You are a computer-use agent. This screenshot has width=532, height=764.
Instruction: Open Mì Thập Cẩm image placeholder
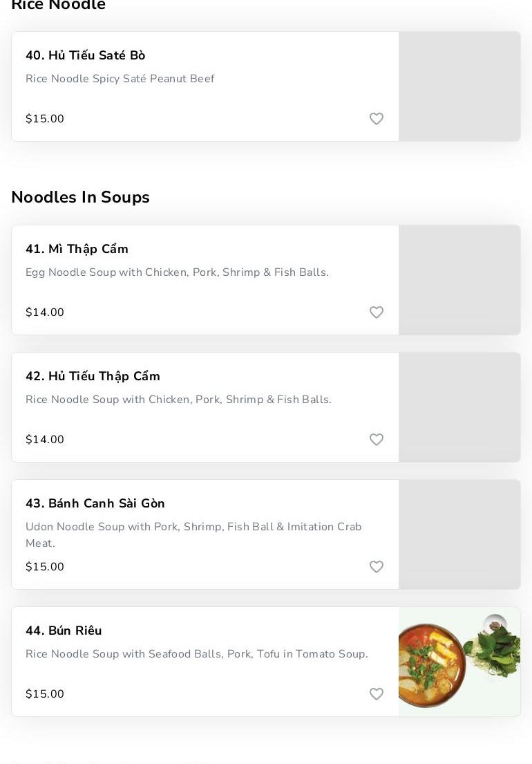tap(459, 280)
